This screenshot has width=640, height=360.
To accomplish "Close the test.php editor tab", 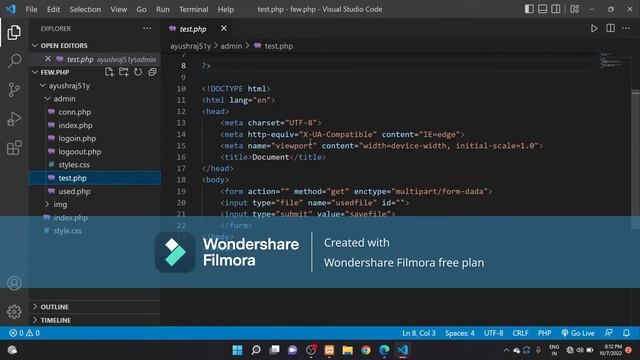I will (x=224, y=29).
